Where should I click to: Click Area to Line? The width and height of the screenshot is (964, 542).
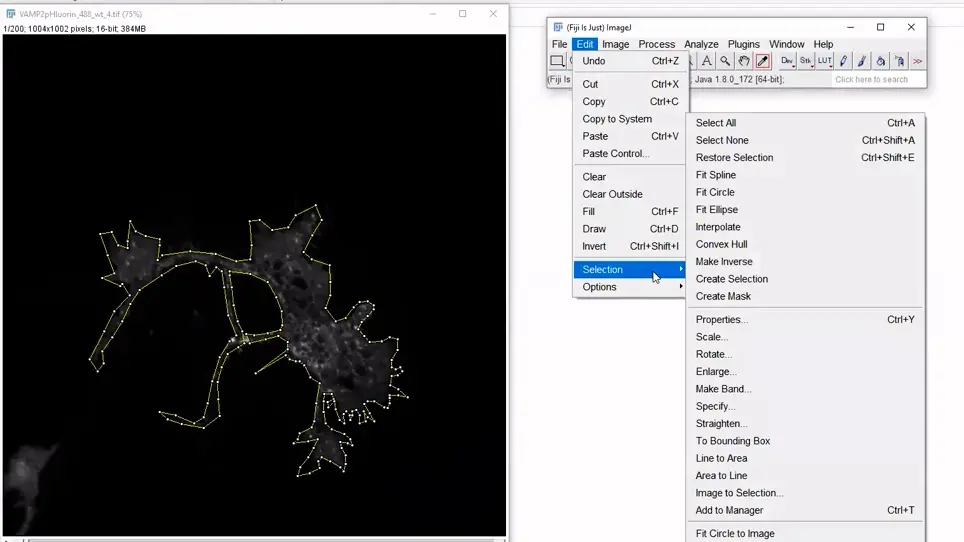pyautogui.click(x=805, y=476)
